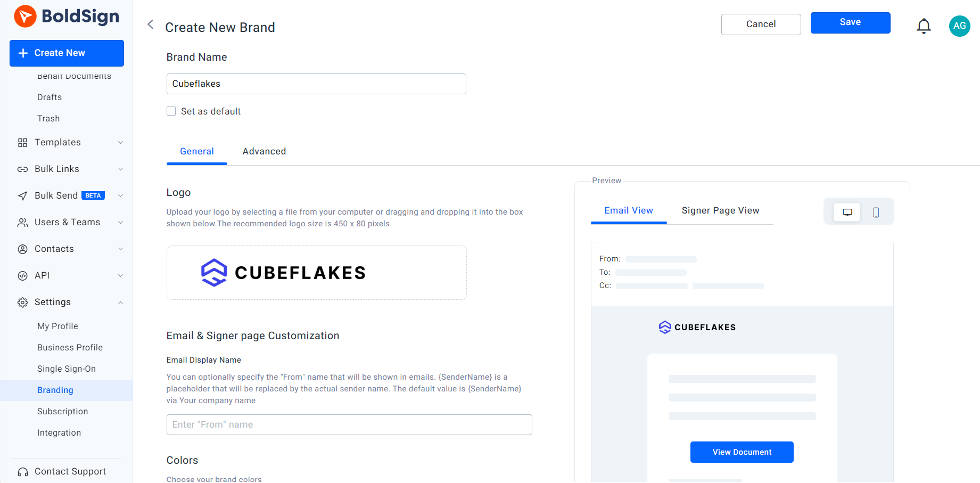The width and height of the screenshot is (980, 483).
Task: Click the API icon in sidebar
Action: click(x=22, y=276)
